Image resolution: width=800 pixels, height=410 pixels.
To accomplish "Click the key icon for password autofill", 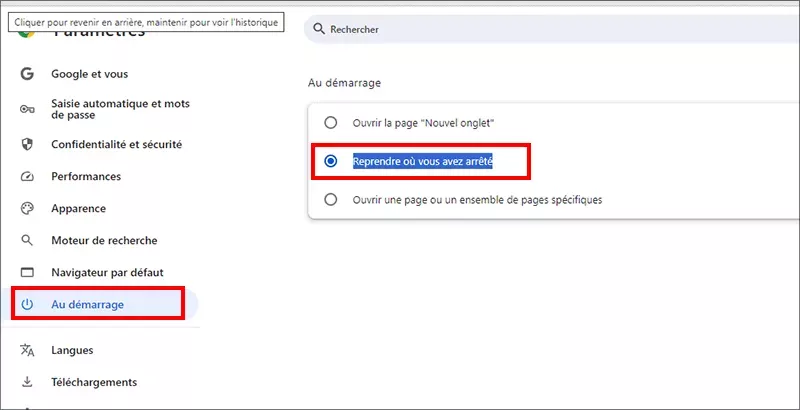I will pos(28,109).
